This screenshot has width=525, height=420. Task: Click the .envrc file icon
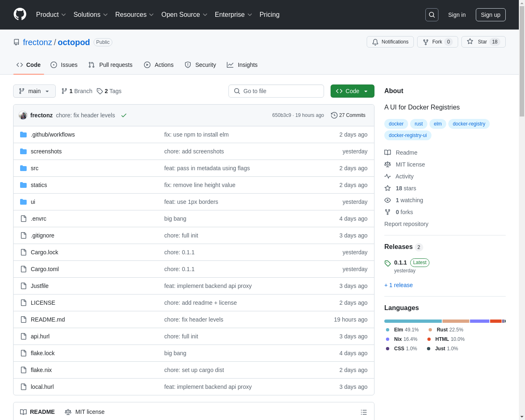click(x=23, y=219)
